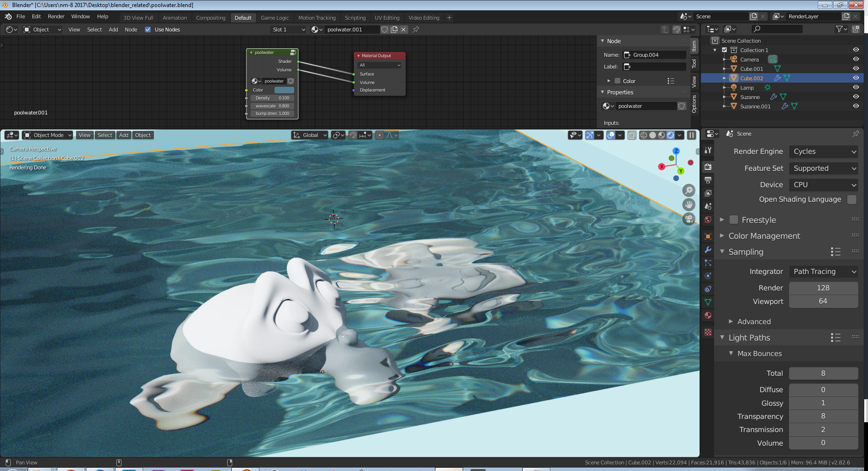Select the Particles properties tab

click(x=708, y=263)
